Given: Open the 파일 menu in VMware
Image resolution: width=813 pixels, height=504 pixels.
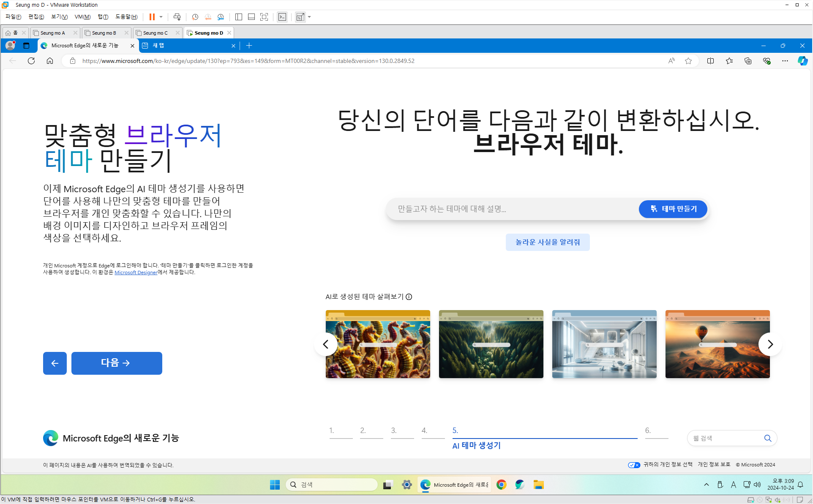Looking at the screenshot, I should click(x=13, y=17).
